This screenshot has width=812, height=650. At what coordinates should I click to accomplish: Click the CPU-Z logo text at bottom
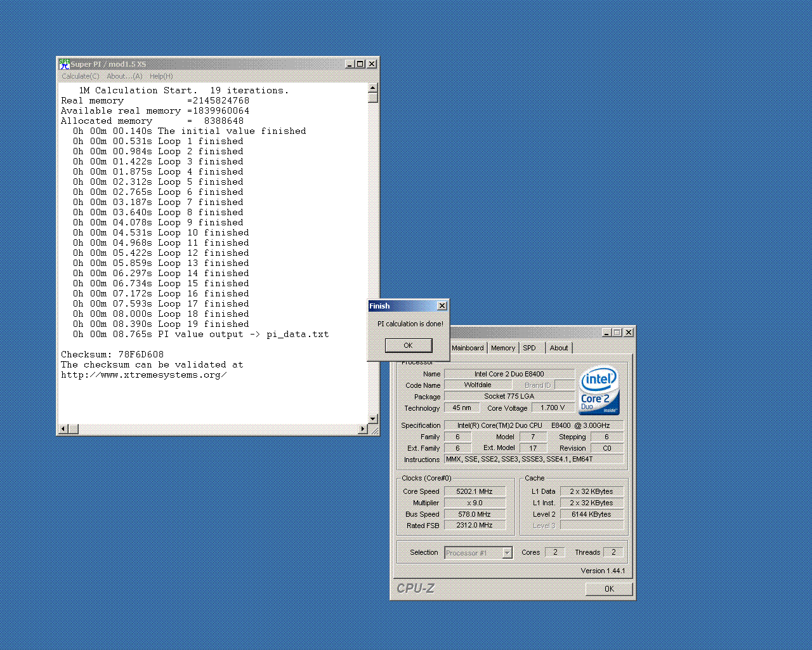pos(416,588)
